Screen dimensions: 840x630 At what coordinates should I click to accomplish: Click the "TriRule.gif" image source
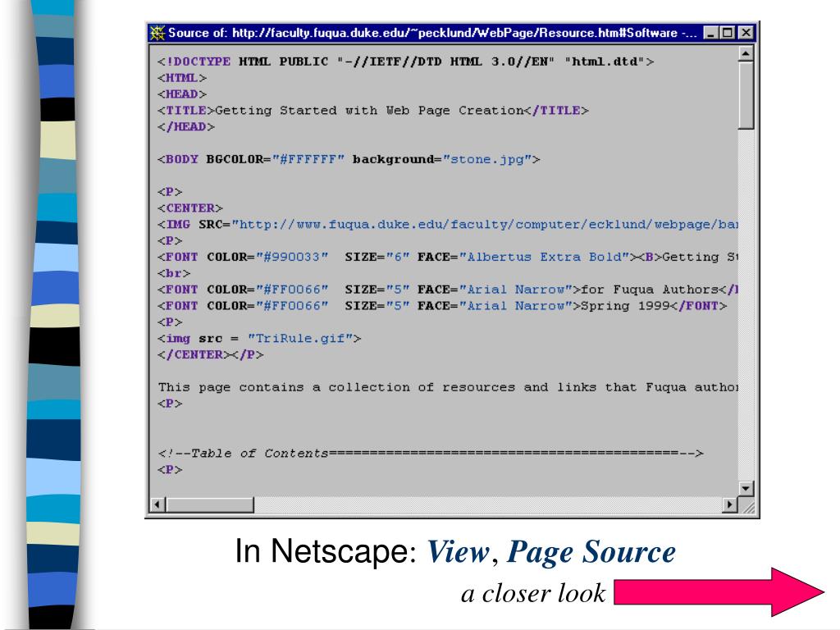(300, 339)
